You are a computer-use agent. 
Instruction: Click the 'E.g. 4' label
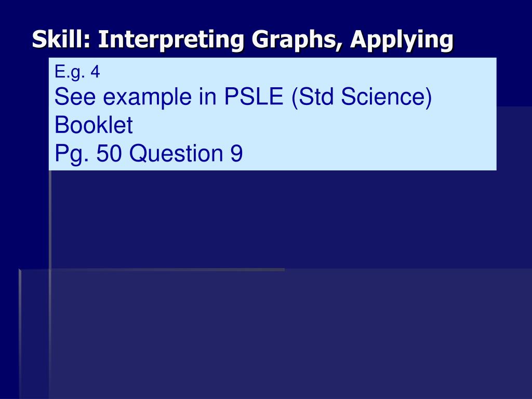click(x=77, y=72)
